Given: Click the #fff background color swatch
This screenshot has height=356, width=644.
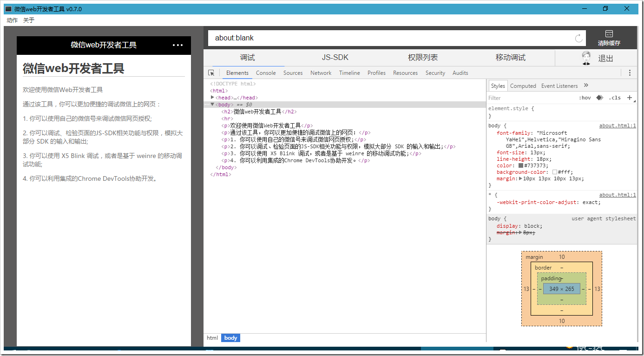Looking at the screenshot, I should coord(555,172).
